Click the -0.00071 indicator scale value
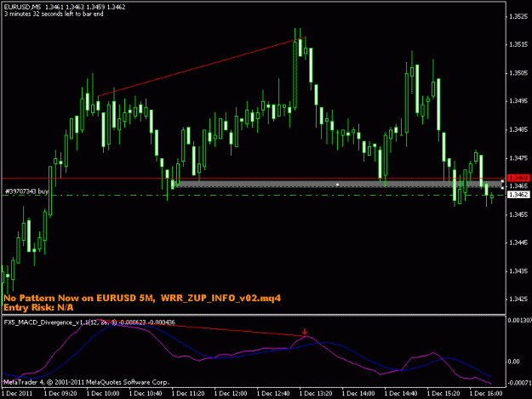The width and height of the screenshot is (532, 399). [x=519, y=383]
